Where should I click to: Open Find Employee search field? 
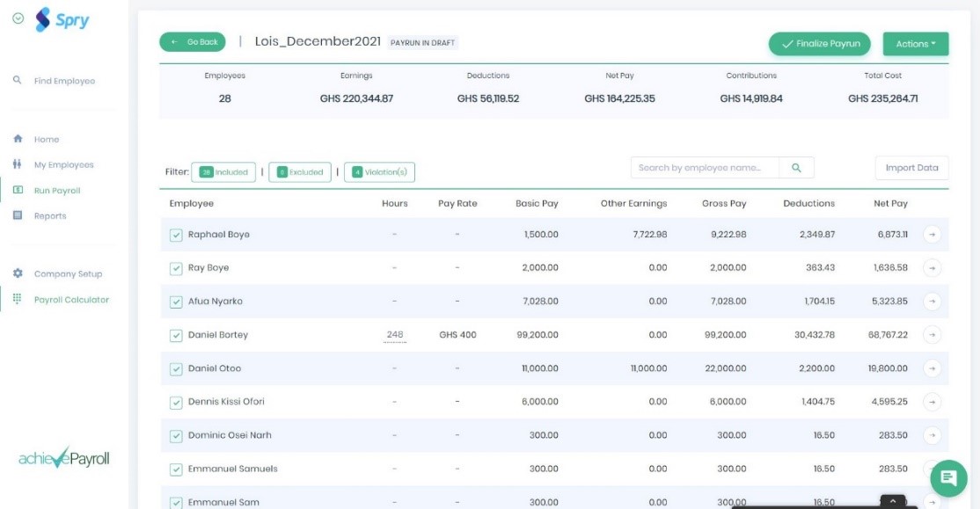(64, 81)
